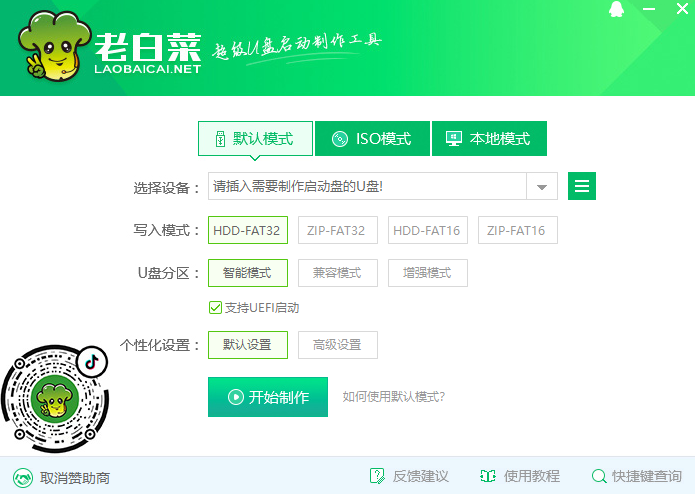
Task: Click the tutorial book icon
Action: pyautogui.click(x=488, y=476)
